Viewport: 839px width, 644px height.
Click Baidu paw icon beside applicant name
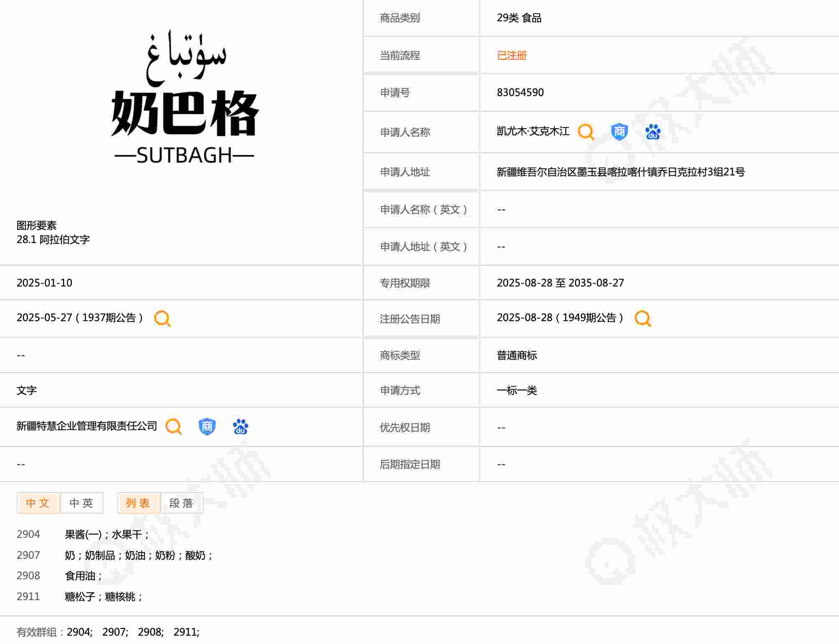(653, 132)
